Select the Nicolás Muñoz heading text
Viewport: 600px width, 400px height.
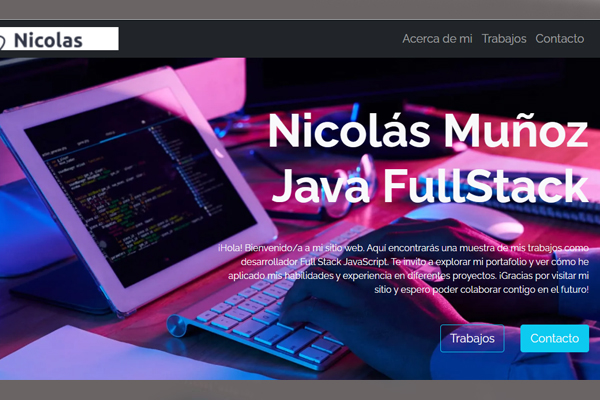428,131
